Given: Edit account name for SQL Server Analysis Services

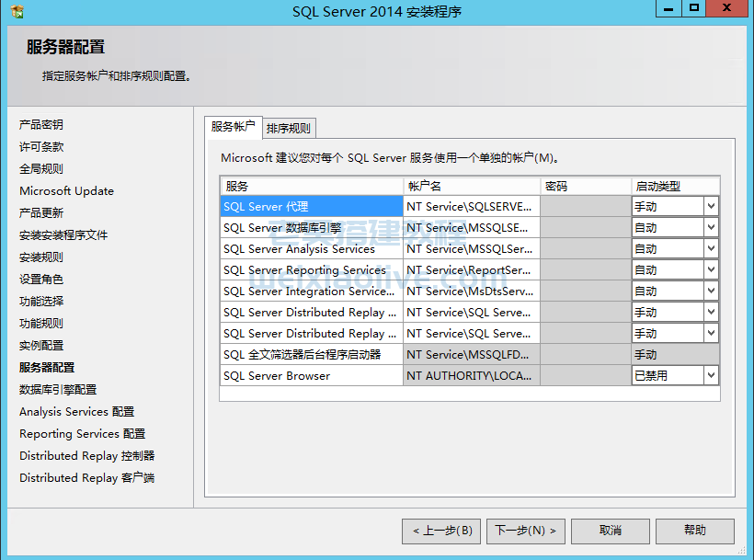Looking at the screenshot, I should tap(471, 249).
